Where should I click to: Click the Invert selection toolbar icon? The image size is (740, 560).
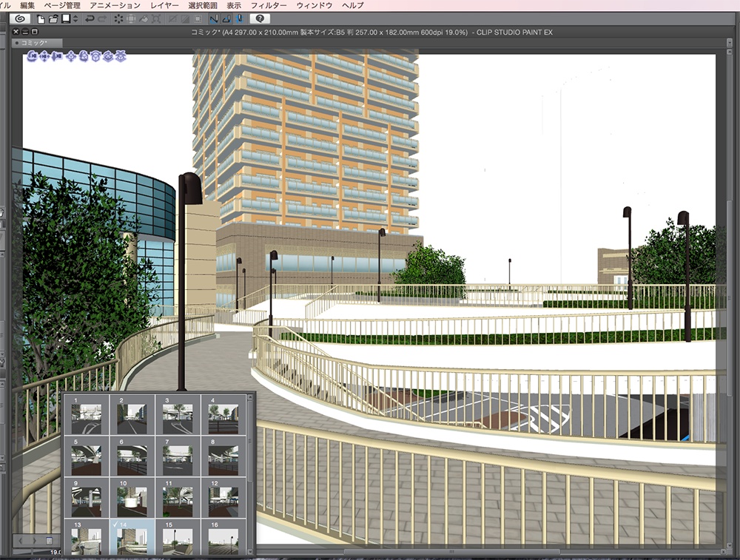[185, 19]
